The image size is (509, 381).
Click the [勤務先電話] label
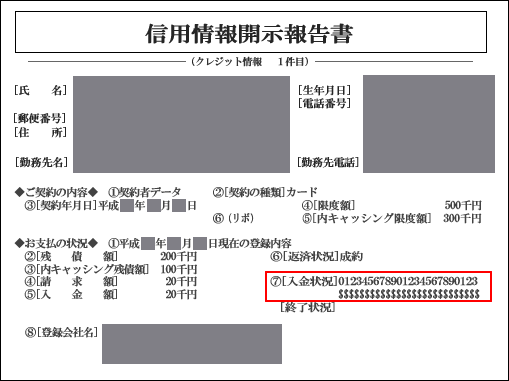coord(328,162)
